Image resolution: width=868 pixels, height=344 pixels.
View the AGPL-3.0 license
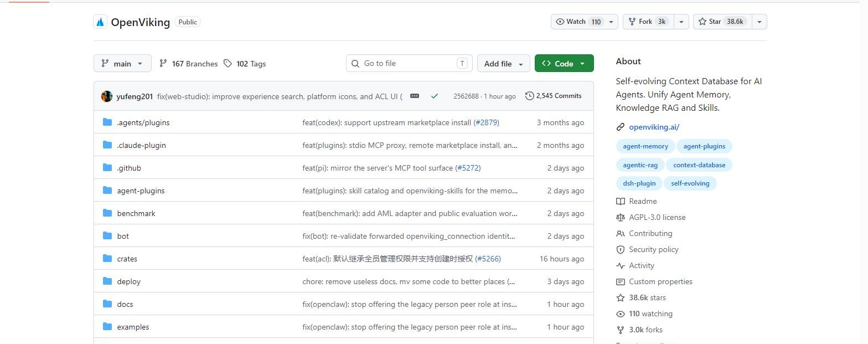(651, 217)
